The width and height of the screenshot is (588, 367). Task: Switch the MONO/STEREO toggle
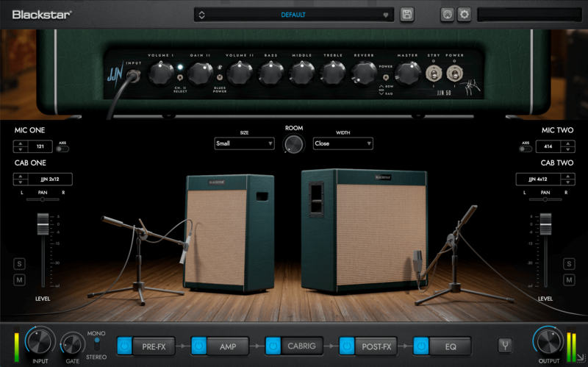[x=97, y=344]
